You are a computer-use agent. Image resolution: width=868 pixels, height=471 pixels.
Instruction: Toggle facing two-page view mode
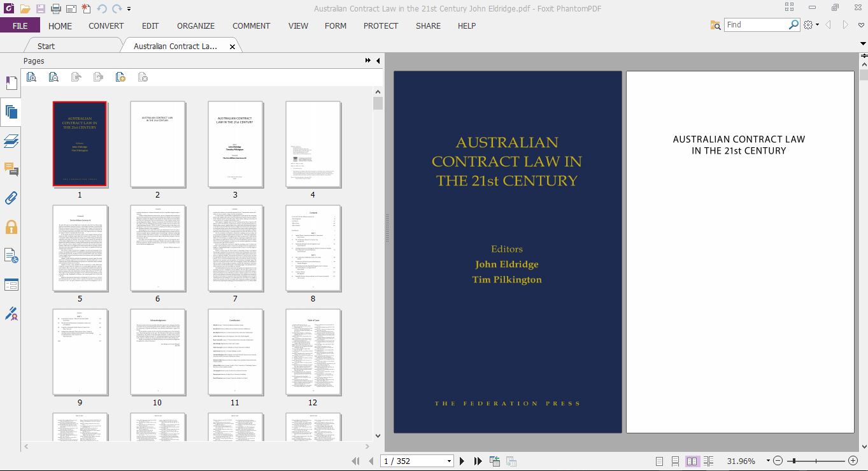(x=692, y=461)
